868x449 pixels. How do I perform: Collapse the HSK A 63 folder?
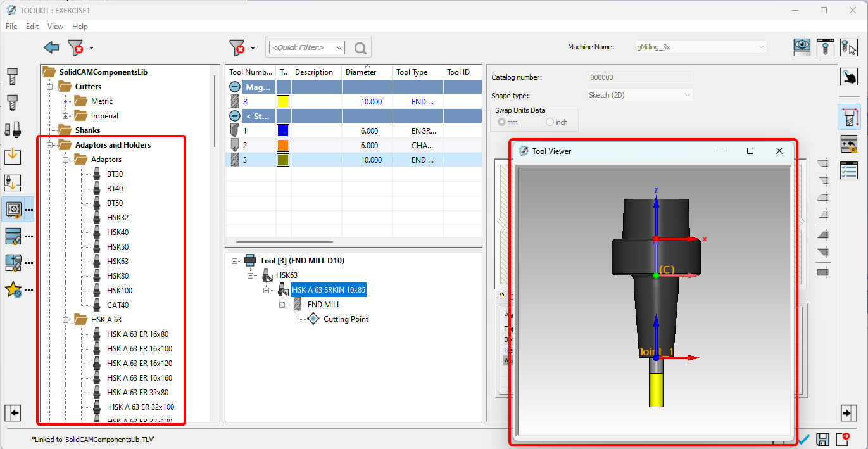tap(65, 320)
